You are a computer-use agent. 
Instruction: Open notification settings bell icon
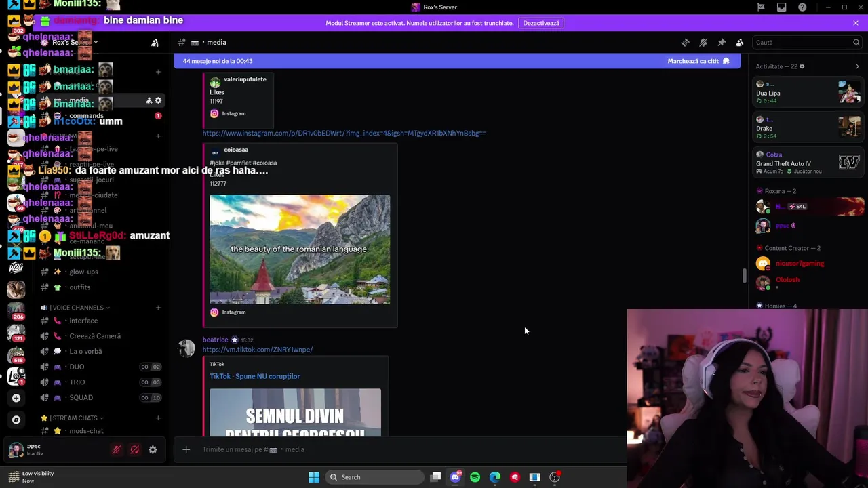pyautogui.click(x=703, y=42)
